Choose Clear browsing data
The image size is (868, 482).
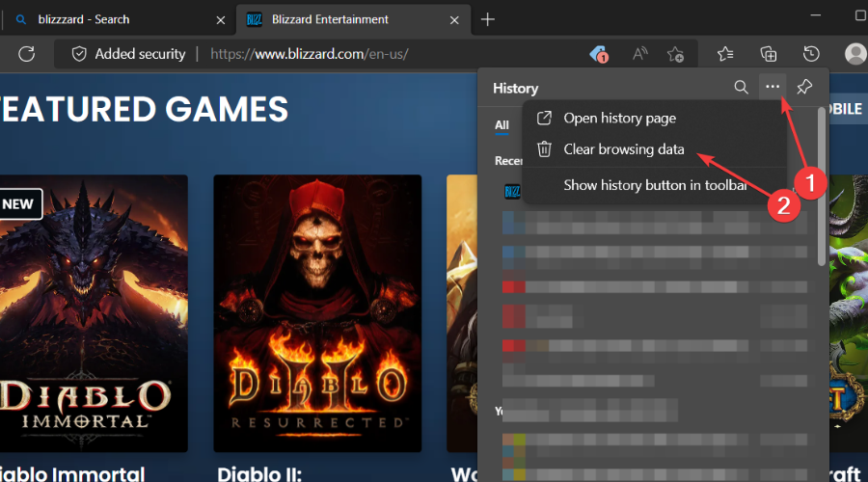tap(624, 149)
